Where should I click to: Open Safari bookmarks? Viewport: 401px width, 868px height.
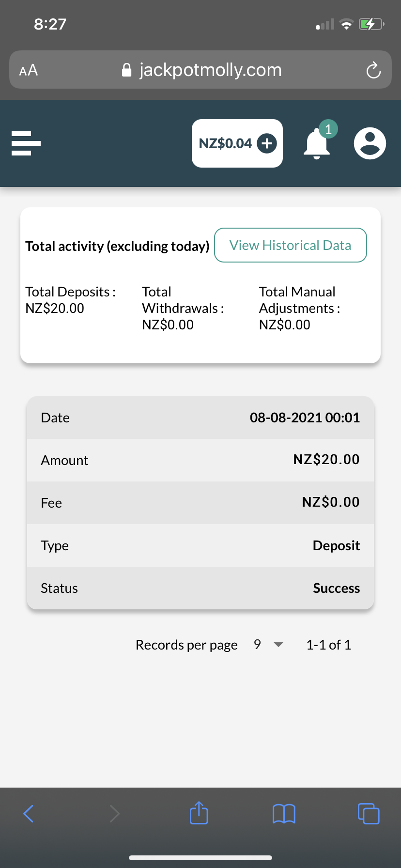pos(284,814)
